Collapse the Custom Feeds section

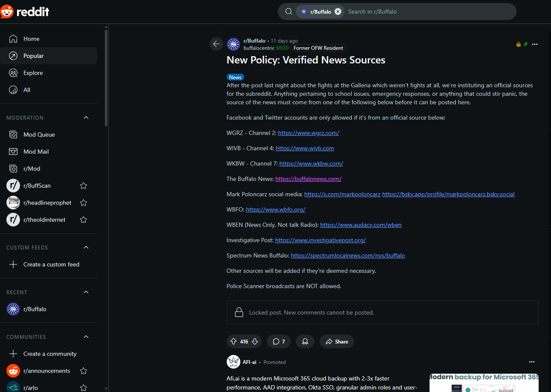coord(86,247)
